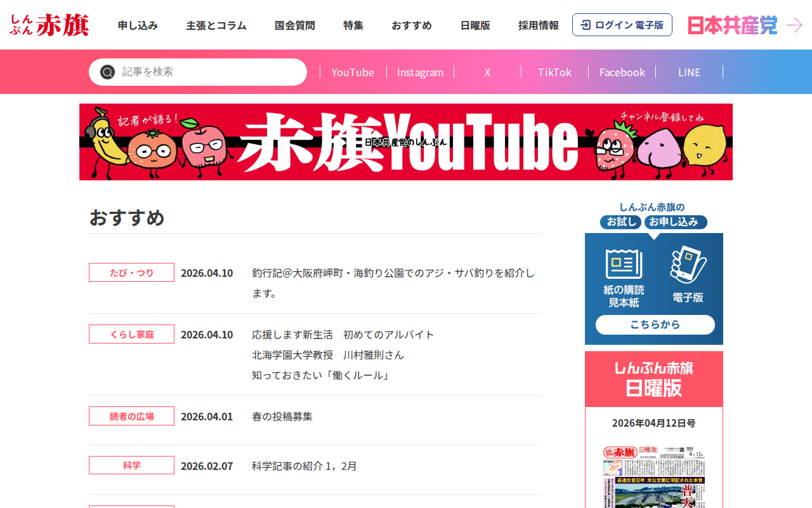
Task: Open the LINE link
Action: click(x=689, y=72)
